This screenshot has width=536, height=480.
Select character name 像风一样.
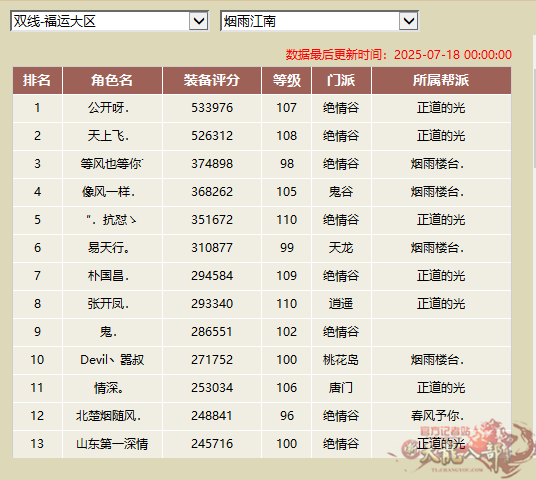point(108,192)
